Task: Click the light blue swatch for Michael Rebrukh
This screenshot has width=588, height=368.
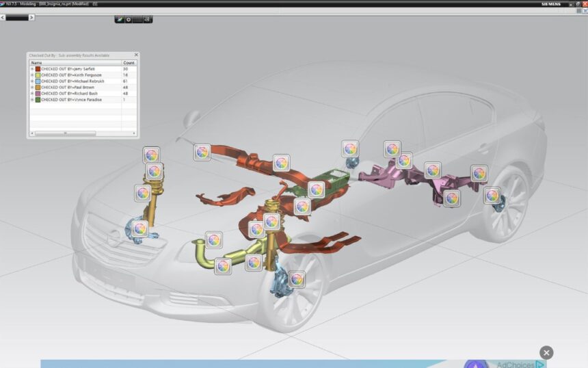Action: pyautogui.click(x=38, y=81)
